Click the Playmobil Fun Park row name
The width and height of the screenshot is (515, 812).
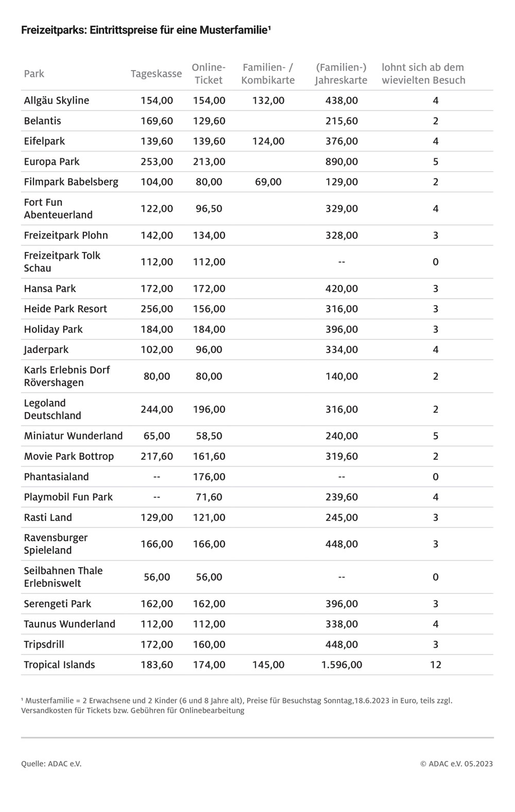coord(68,497)
